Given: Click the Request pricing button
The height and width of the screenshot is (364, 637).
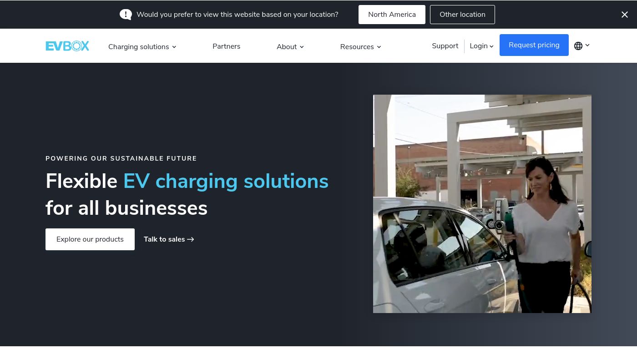Looking at the screenshot, I should tap(534, 45).
